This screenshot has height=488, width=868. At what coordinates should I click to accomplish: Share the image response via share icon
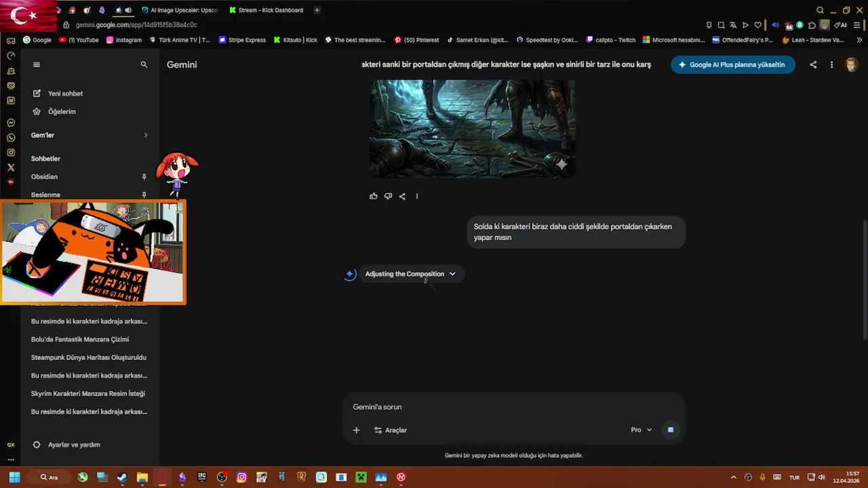point(402,197)
